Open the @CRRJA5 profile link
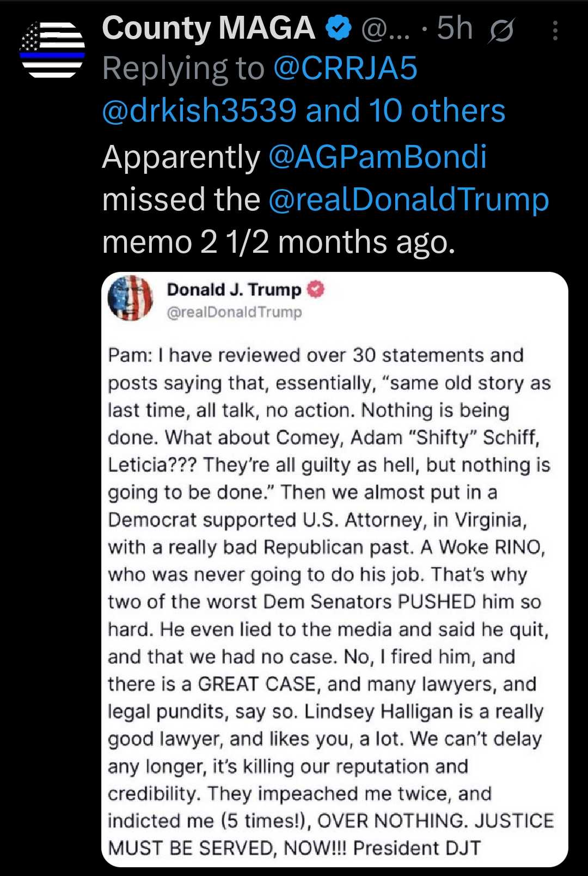The width and height of the screenshot is (588, 876). 345,69
